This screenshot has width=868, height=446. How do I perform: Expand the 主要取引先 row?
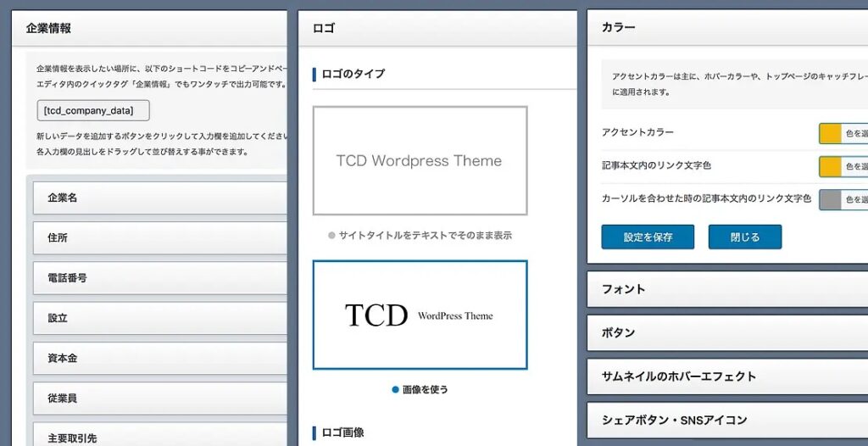[160, 435]
